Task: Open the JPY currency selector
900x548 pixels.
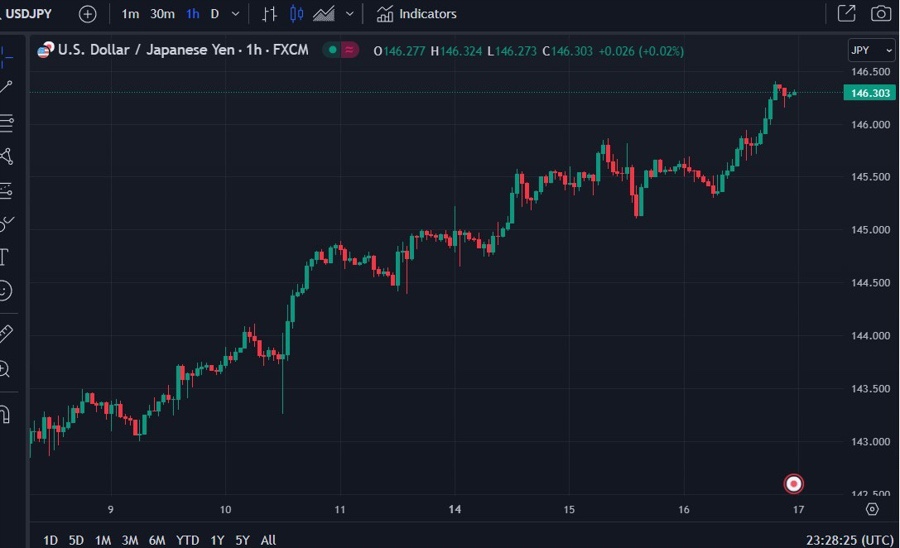Action: (864, 50)
